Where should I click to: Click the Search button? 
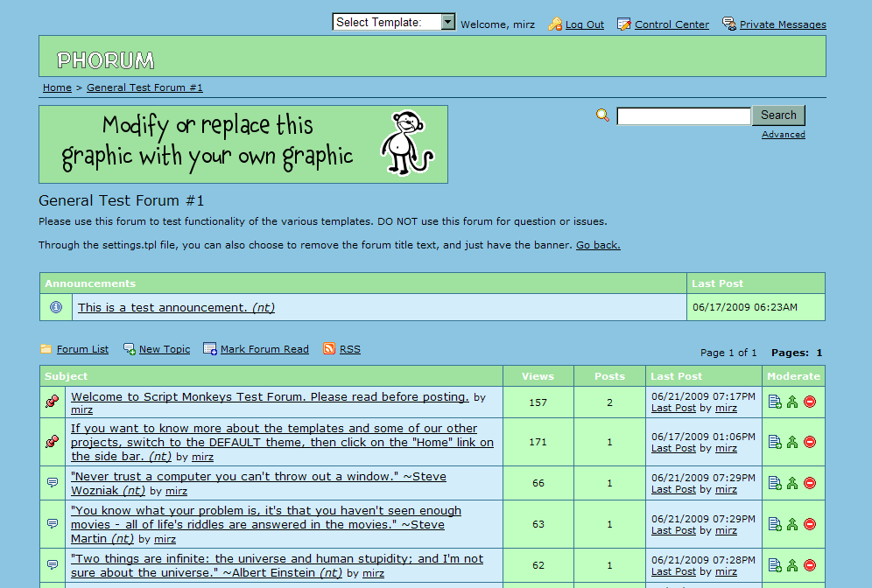coord(778,115)
